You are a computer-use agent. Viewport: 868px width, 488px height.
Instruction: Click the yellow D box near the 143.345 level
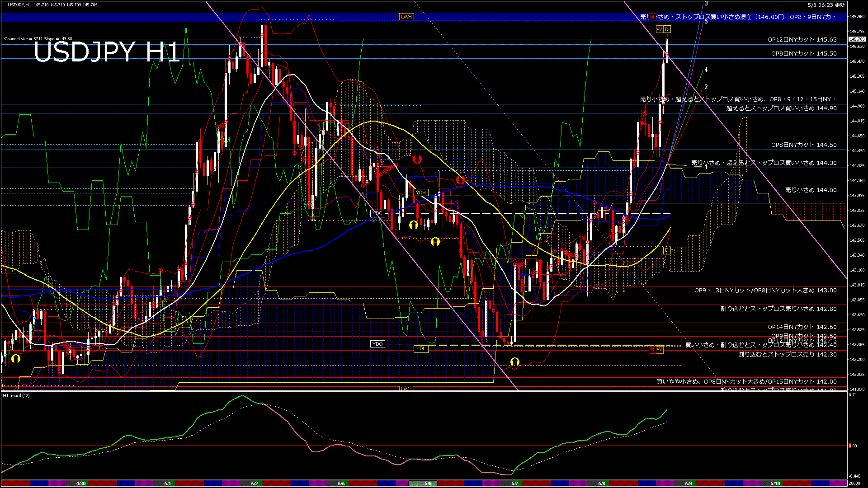pos(666,250)
